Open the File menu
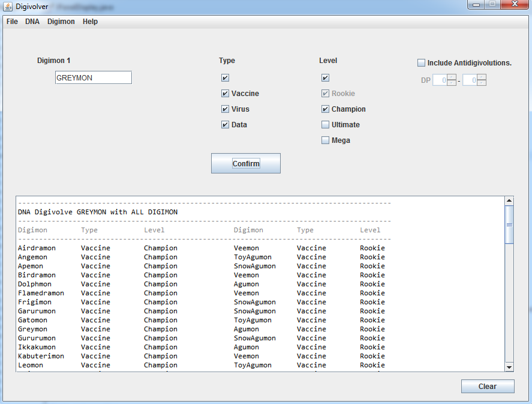The width and height of the screenshot is (532, 404). 12,22
